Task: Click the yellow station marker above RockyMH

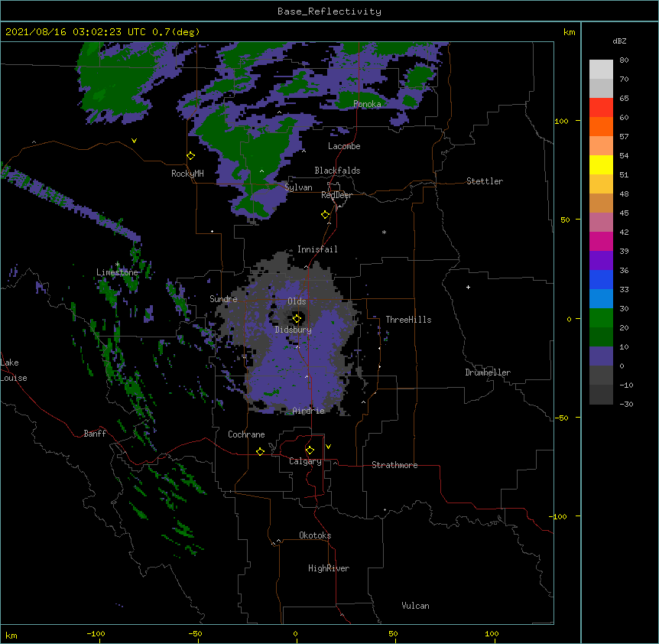Action: tap(191, 156)
